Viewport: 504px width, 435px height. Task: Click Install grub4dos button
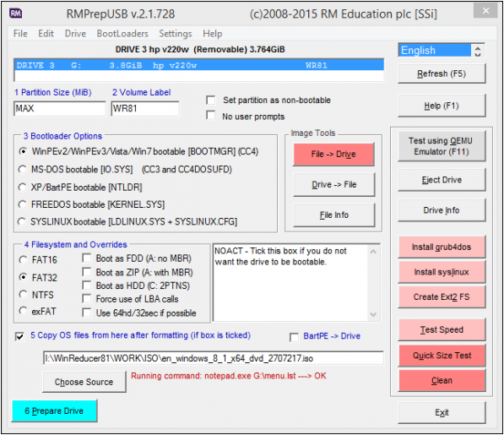click(442, 247)
